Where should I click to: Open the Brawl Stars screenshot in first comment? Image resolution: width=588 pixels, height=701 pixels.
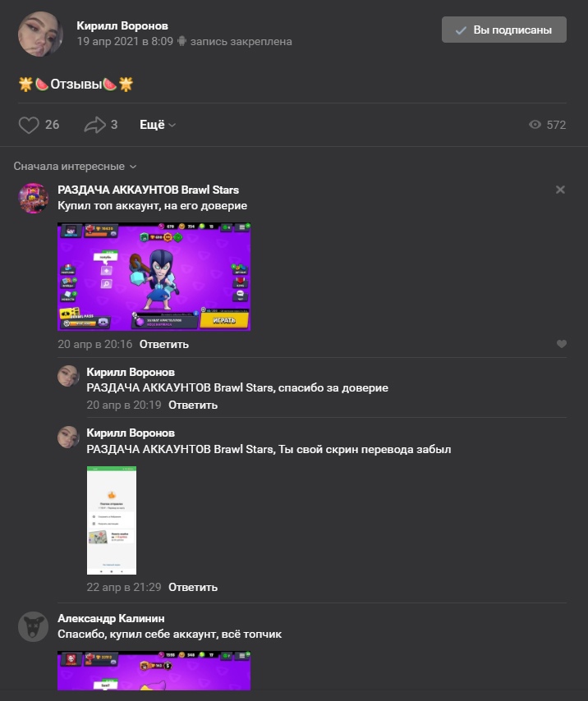click(x=154, y=277)
